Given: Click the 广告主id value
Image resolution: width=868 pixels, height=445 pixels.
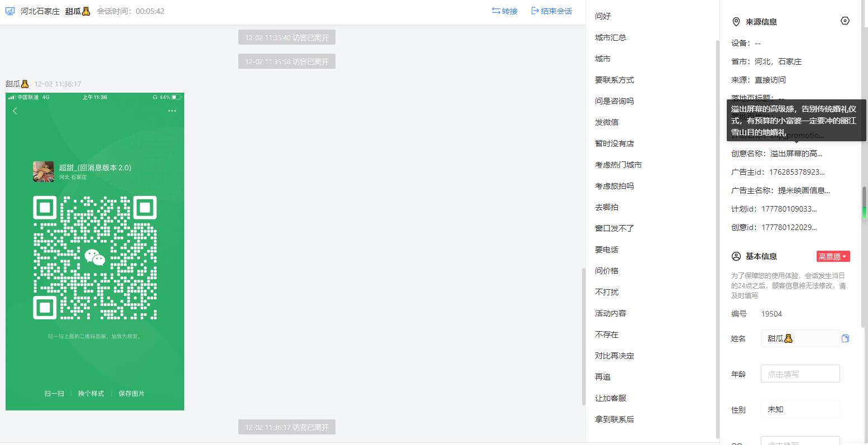Looking at the screenshot, I should click(797, 172).
